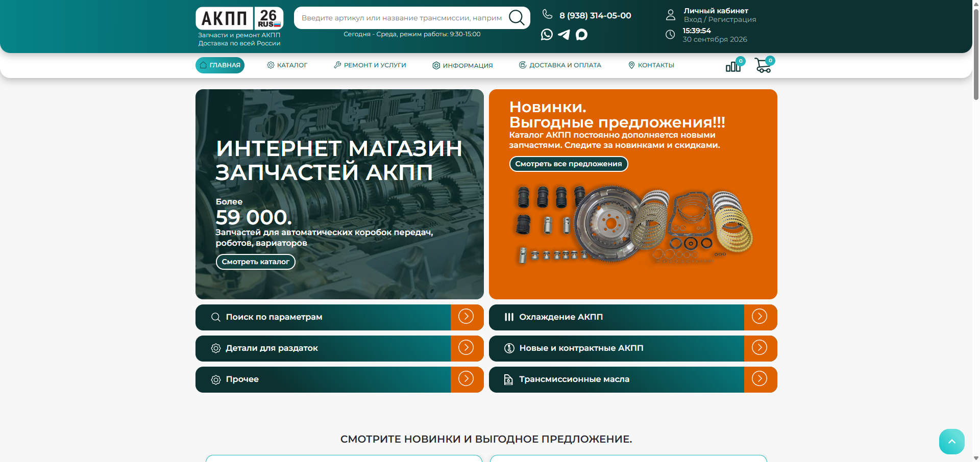980x462 pixels.
Task: Open Личный кабинет link
Action: [716, 11]
